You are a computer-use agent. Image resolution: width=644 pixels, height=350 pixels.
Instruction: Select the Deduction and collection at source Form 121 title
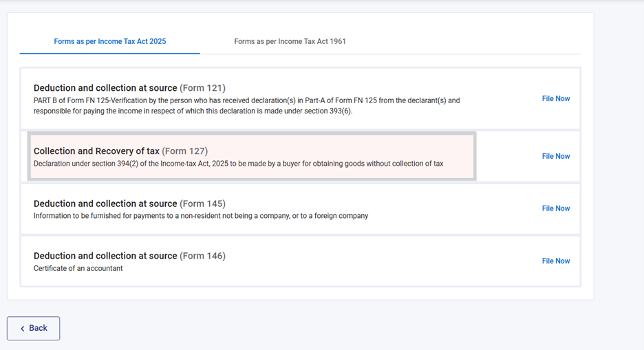point(105,88)
